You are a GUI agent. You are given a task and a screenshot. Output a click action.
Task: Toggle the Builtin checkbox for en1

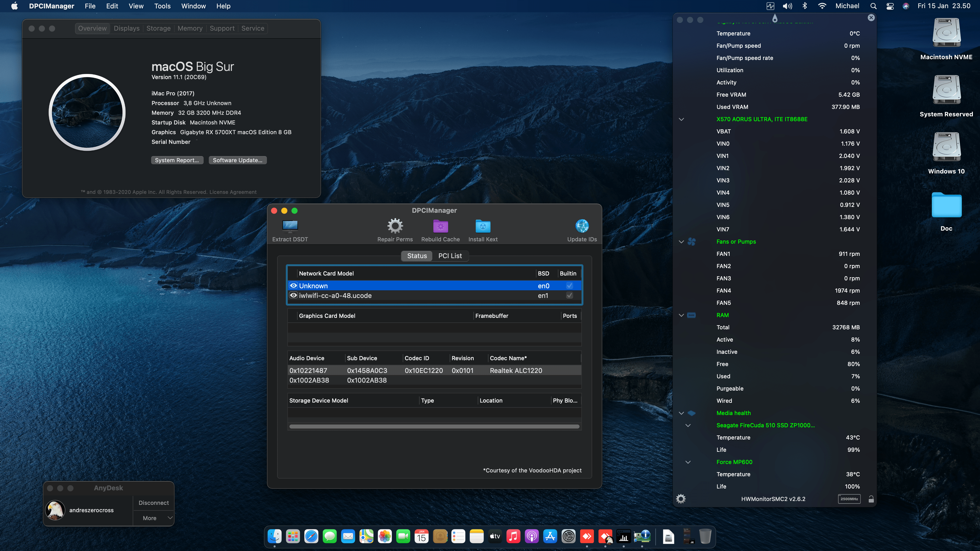[x=569, y=295]
